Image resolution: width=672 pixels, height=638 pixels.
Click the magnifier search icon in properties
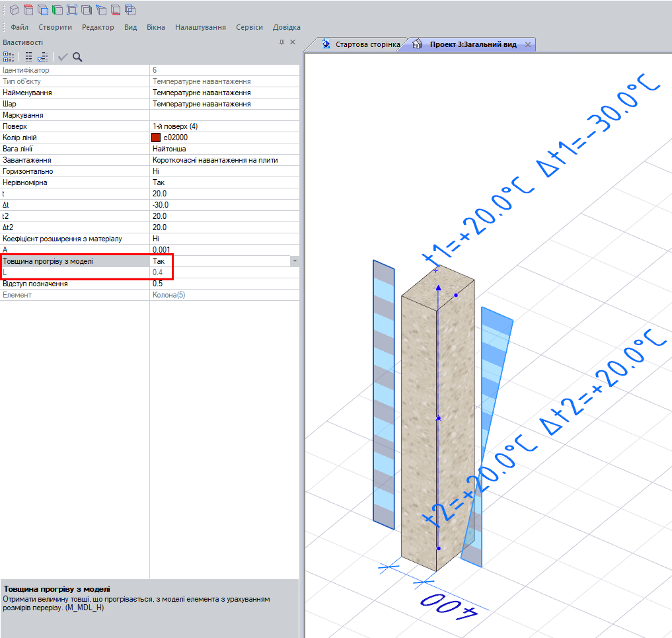[x=77, y=57]
